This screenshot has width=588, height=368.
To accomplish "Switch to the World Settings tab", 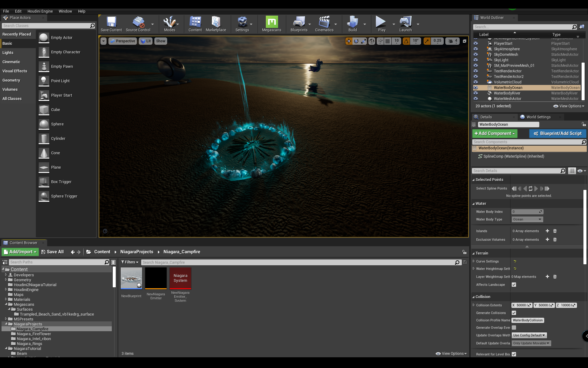I will [x=538, y=117].
